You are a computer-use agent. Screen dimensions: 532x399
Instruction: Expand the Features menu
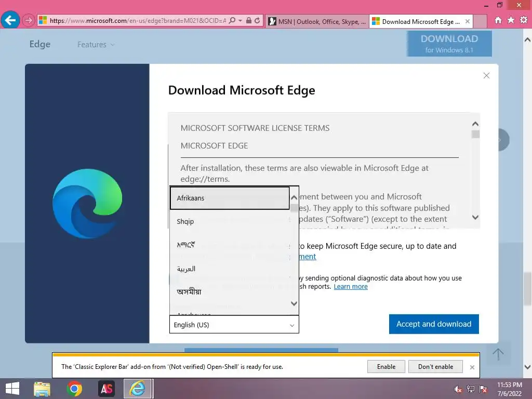pyautogui.click(x=96, y=45)
